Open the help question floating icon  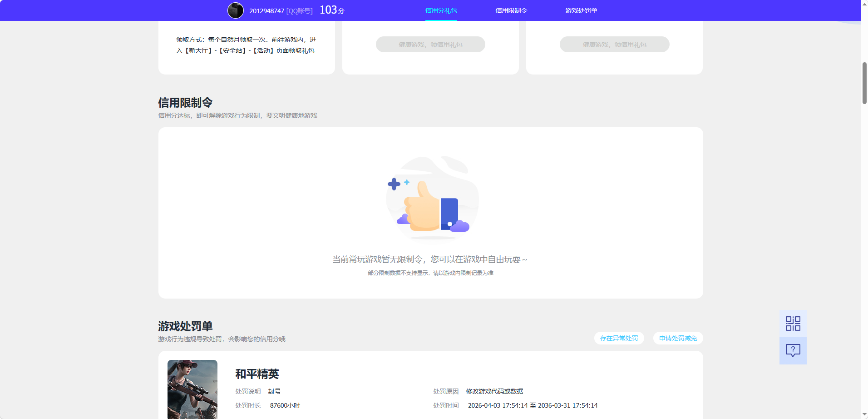point(793,350)
